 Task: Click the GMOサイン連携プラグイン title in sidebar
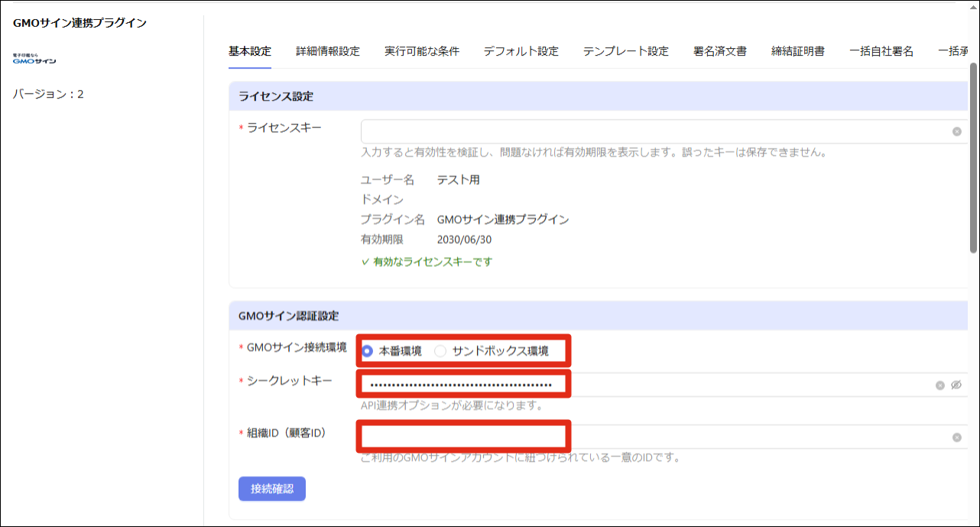[x=80, y=23]
